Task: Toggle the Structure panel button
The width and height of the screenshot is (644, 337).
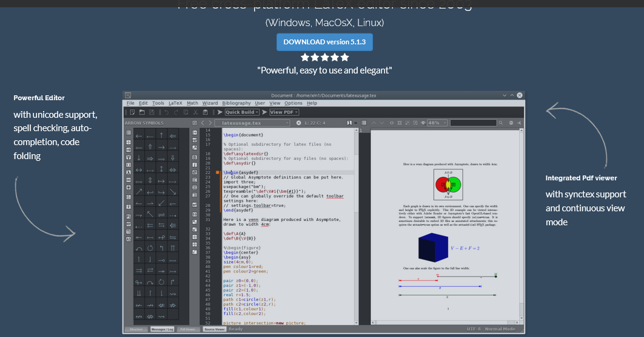Action: (136, 329)
